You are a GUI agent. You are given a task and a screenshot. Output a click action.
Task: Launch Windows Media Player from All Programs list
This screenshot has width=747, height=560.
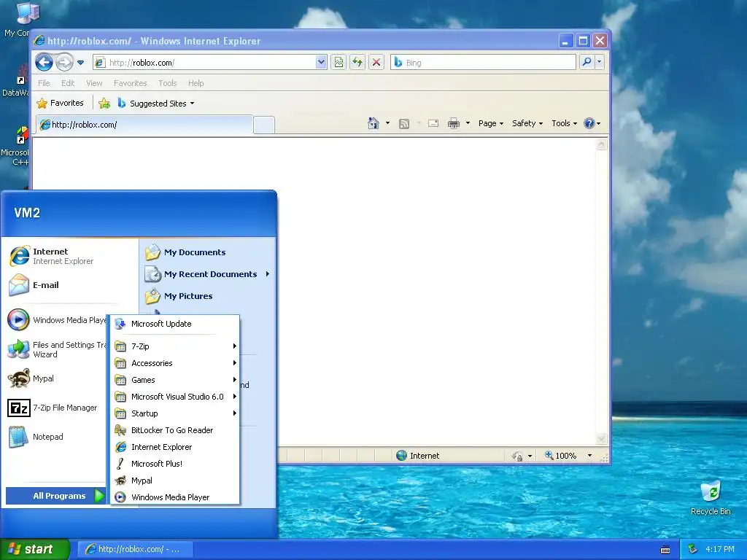[175, 497]
